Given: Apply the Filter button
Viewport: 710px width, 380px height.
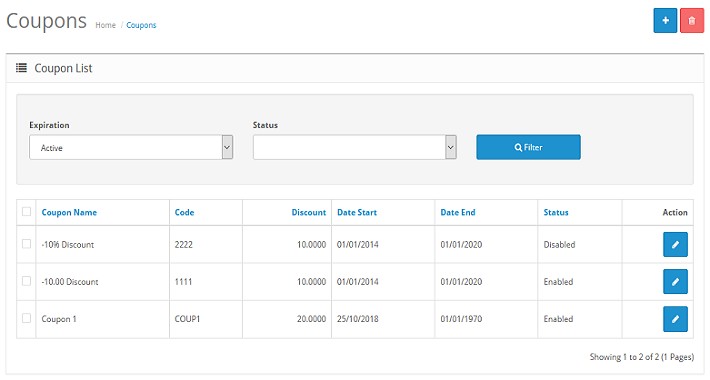Looking at the screenshot, I should click(528, 147).
